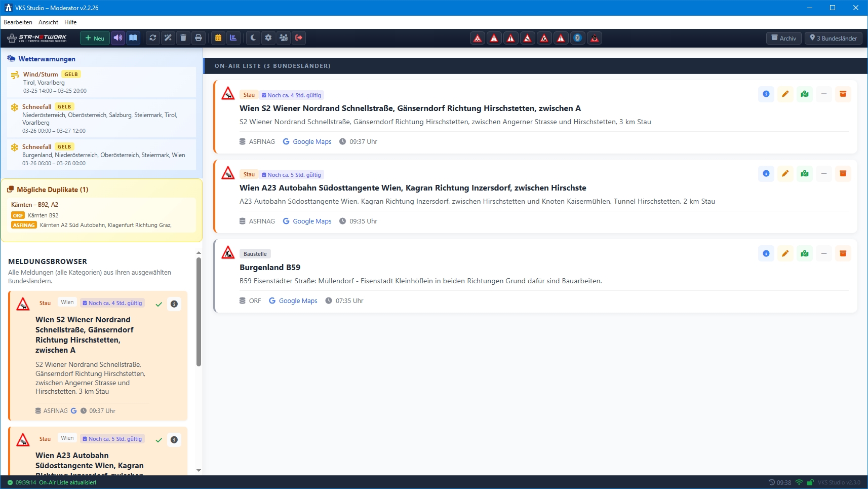Toggle dark mode with the moon icon

click(x=253, y=38)
